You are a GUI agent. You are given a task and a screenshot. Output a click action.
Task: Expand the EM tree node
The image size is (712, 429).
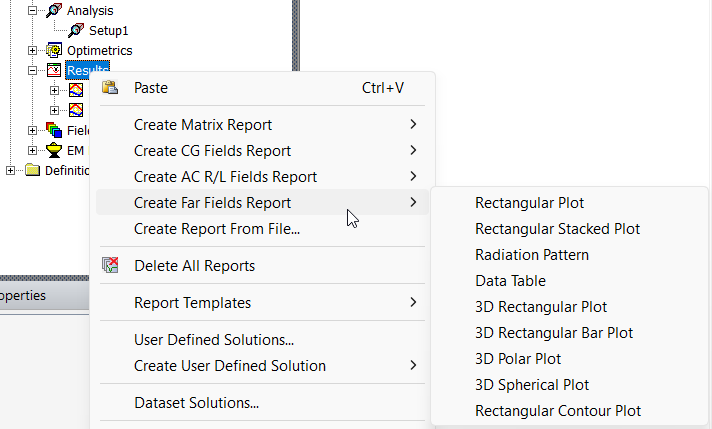tap(32, 150)
